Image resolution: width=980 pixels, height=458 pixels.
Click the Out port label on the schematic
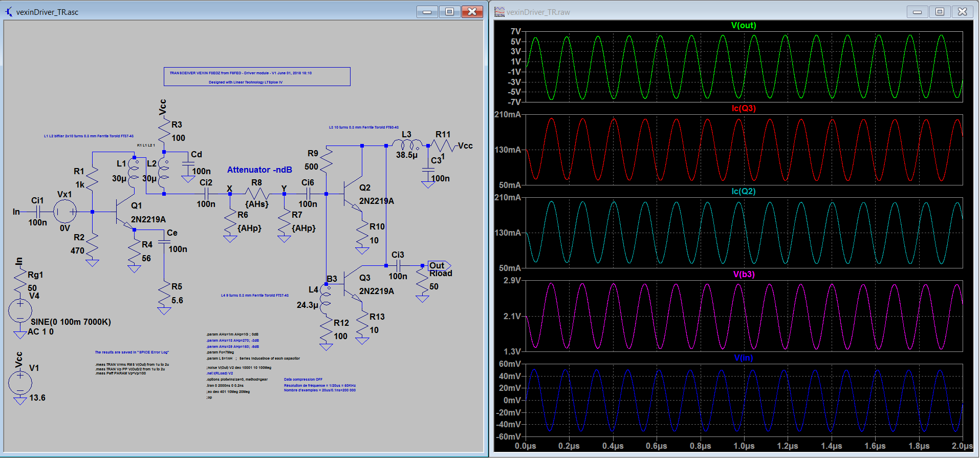[x=438, y=265]
